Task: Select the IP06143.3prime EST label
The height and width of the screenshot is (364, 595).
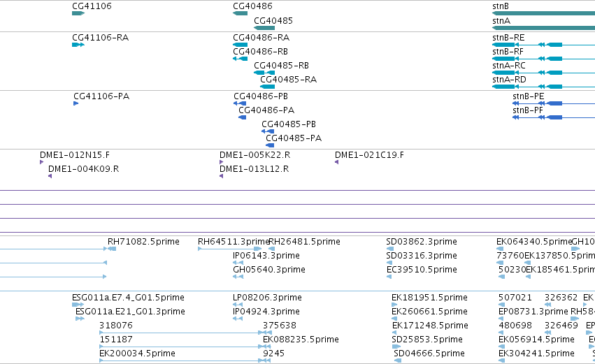Action: [x=266, y=256]
